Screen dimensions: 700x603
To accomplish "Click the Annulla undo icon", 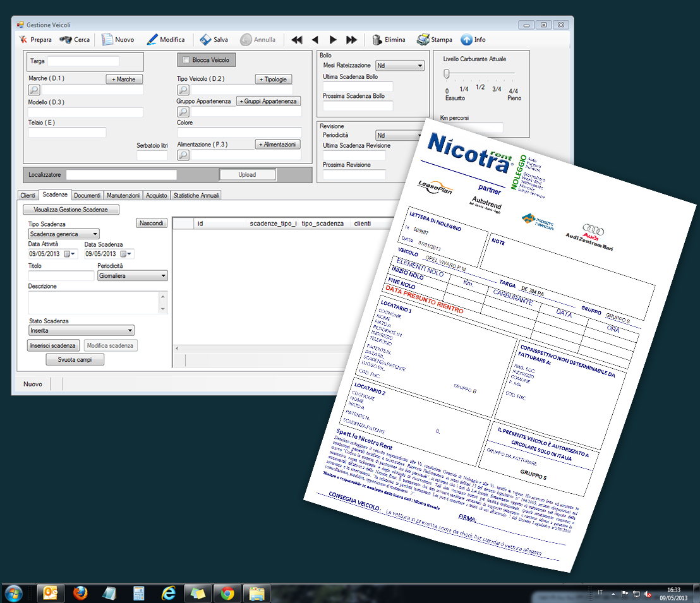I will [246, 40].
